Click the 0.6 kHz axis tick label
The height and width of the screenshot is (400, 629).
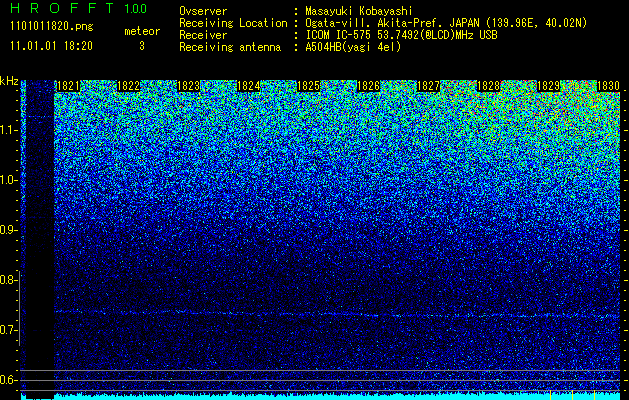click(8, 380)
